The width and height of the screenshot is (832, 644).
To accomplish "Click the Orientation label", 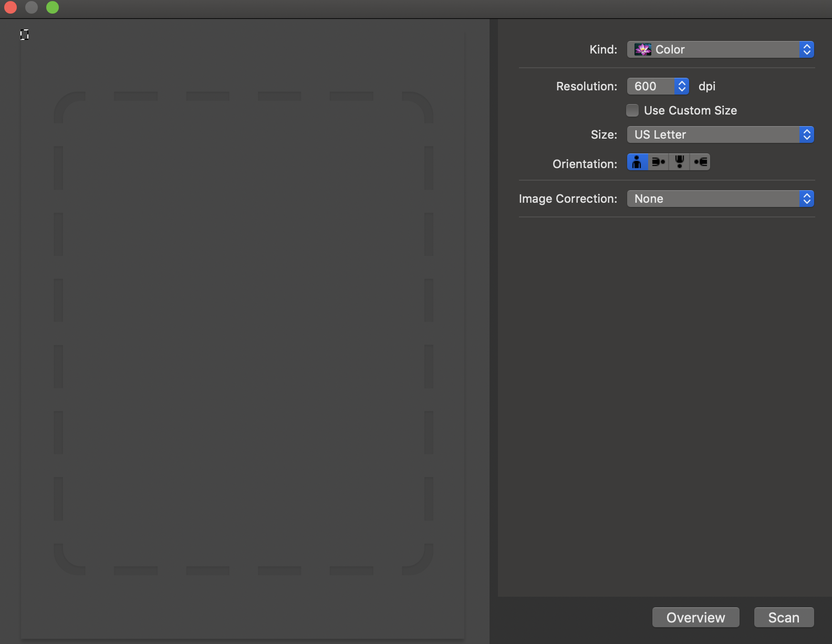I will (x=585, y=164).
